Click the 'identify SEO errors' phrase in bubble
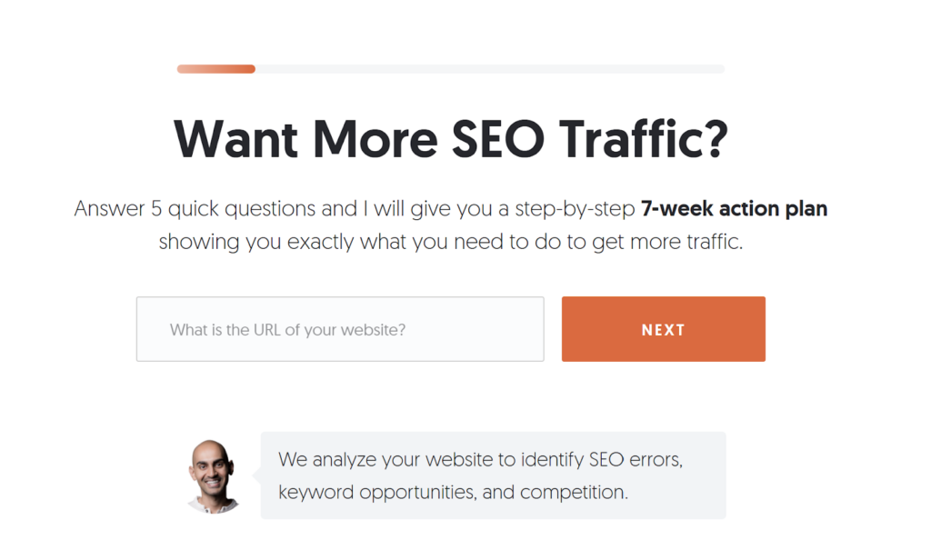 (602, 459)
